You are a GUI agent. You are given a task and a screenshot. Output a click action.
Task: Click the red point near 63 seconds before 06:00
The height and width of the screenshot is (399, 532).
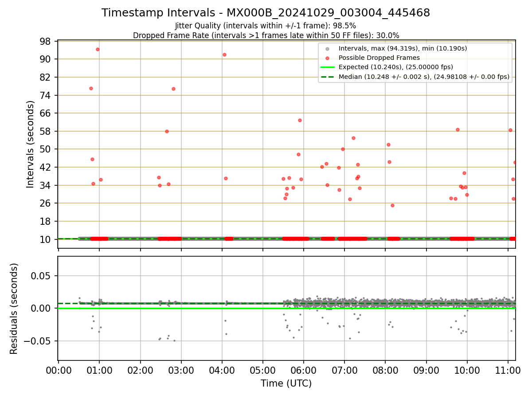click(x=300, y=120)
